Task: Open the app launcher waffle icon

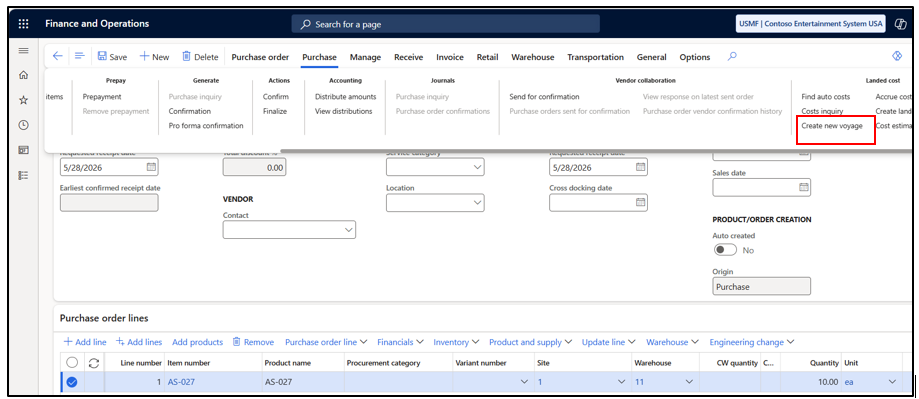Action: 23,24
